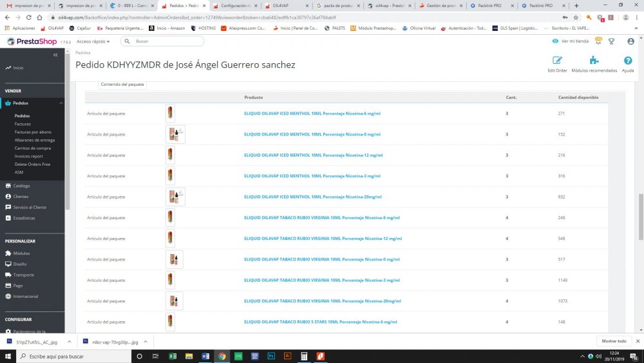The height and width of the screenshot is (363, 644).
Task: Open ICED MENTHOL Nicotina-20mg/ml product link
Action: (x=313, y=197)
